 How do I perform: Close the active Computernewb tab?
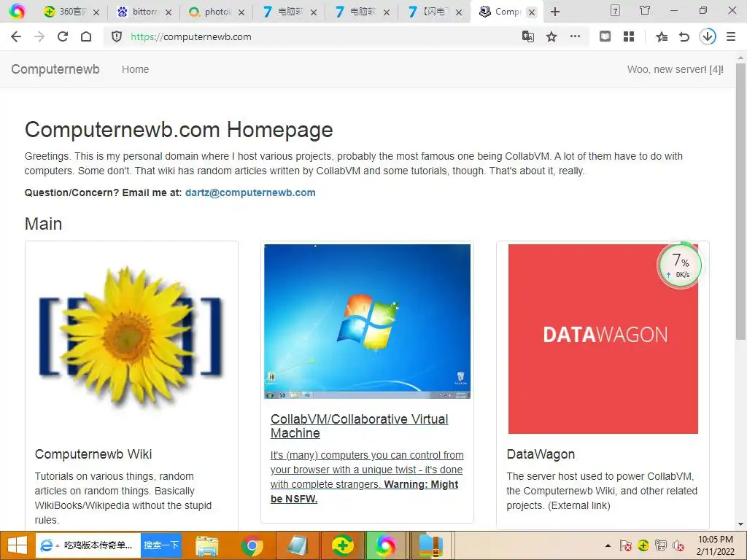coord(532,13)
